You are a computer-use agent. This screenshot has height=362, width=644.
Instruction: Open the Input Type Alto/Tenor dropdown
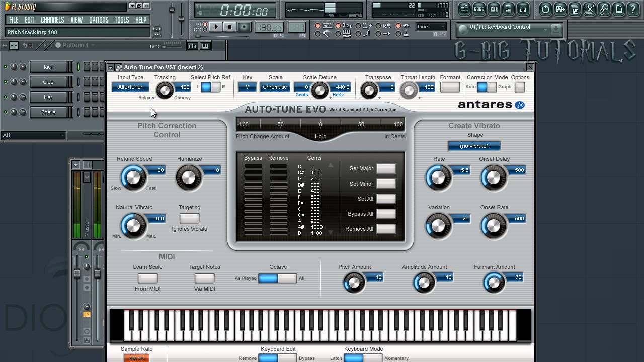[x=130, y=87]
